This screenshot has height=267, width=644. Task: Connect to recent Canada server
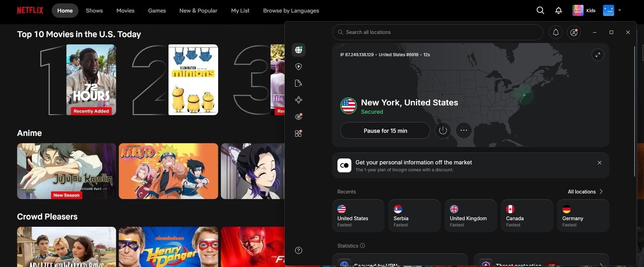(527, 216)
